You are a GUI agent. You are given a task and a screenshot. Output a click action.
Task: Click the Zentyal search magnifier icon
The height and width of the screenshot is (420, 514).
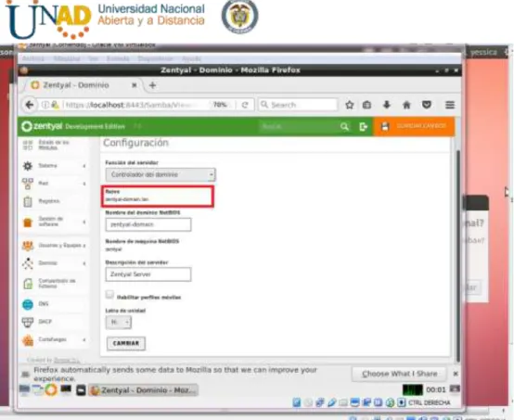(344, 126)
